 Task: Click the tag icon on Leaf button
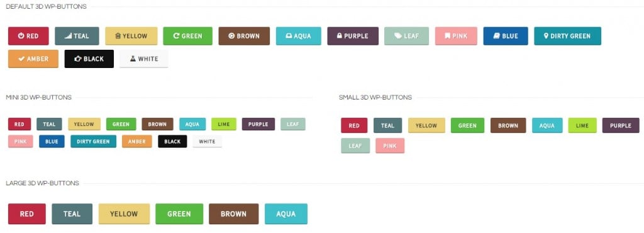pos(398,36)
